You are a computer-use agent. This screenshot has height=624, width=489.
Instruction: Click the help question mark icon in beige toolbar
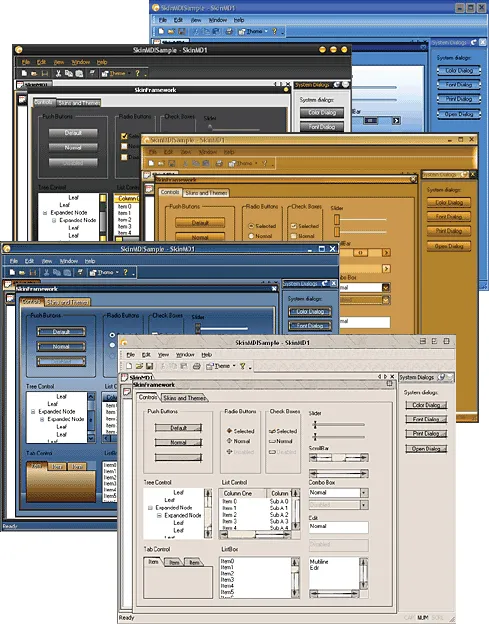242,366
